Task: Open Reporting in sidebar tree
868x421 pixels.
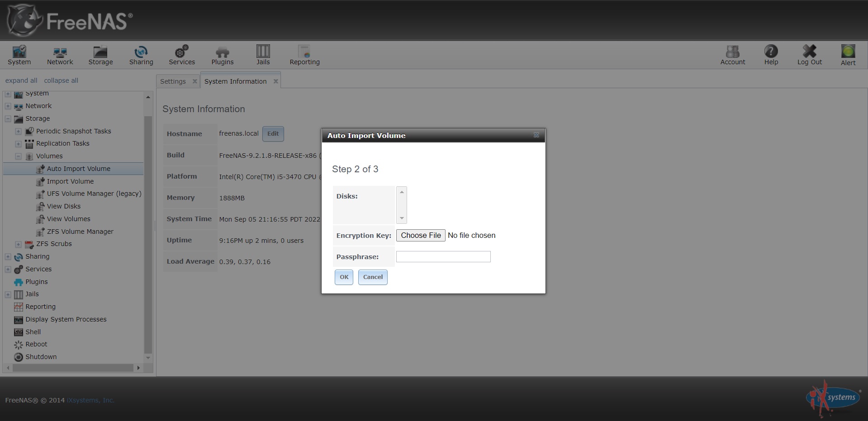Action: pos(40,307)
